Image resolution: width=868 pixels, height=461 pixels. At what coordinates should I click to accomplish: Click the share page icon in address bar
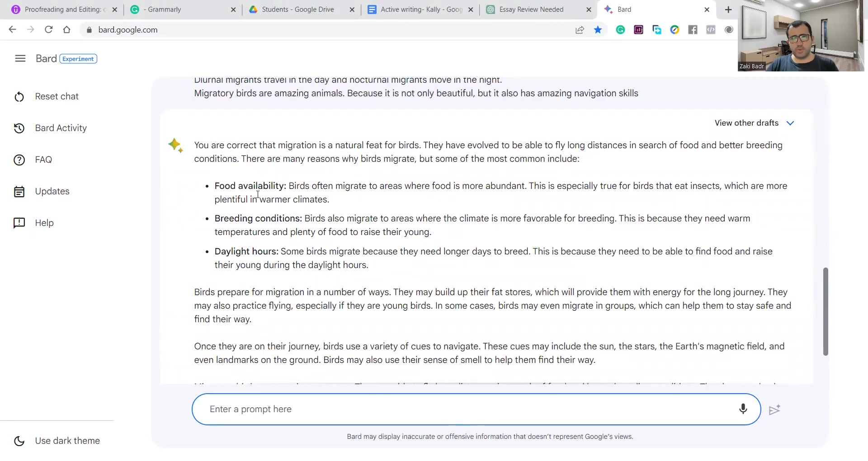coord(580,30)
